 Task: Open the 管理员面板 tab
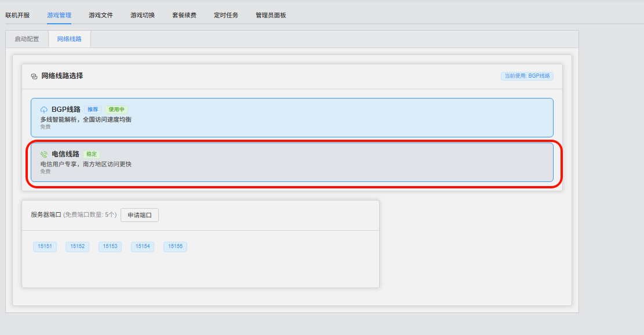coord(271,15)
